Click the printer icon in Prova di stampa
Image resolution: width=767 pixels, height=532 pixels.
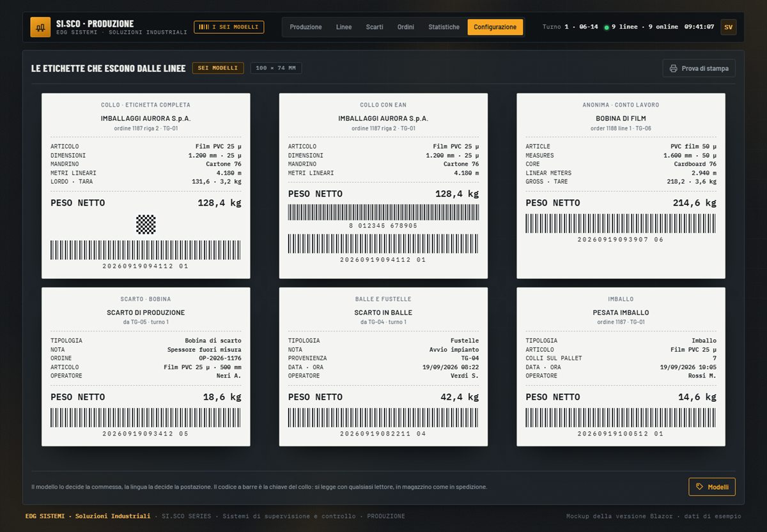(x=674, y=68)
